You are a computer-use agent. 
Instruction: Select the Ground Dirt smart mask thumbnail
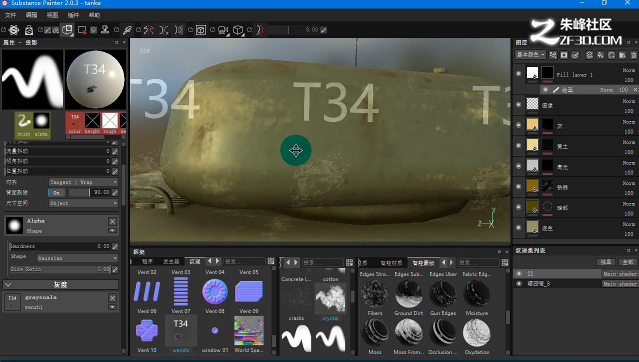pyautogui.click(x=408, y=294)
